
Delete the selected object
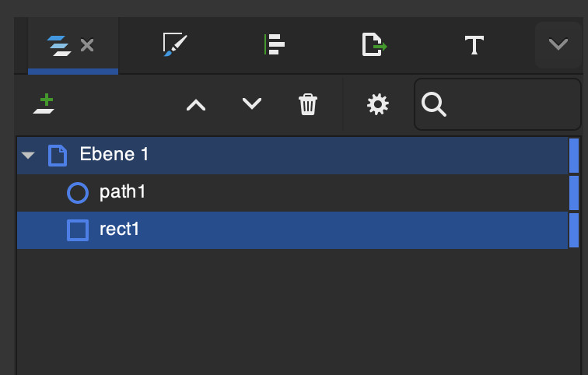tap(308, 104)
